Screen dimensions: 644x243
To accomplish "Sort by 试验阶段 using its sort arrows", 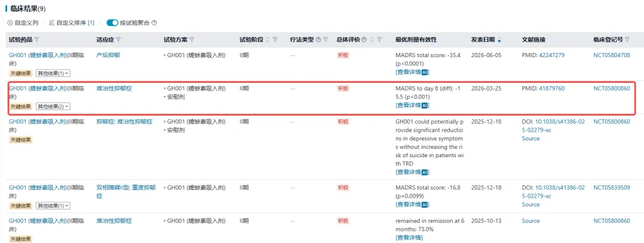I will (268, 40).
